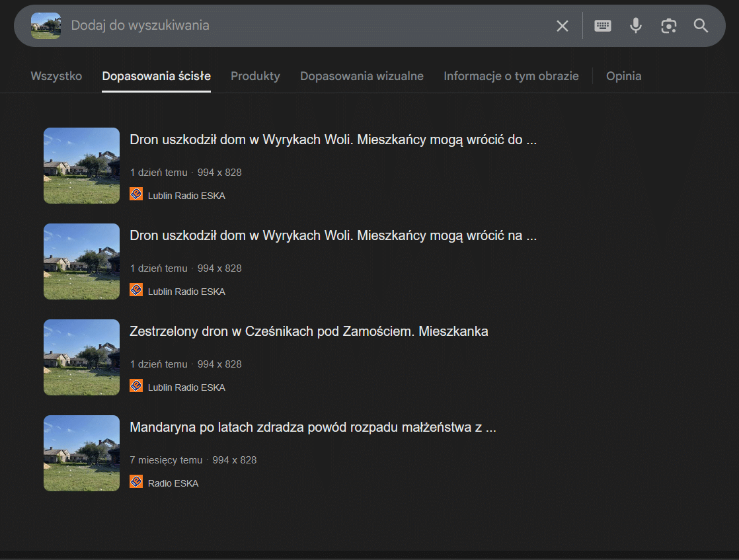Open 'Zestrzelony dron w Cześnikach' result

coord(309,332)
